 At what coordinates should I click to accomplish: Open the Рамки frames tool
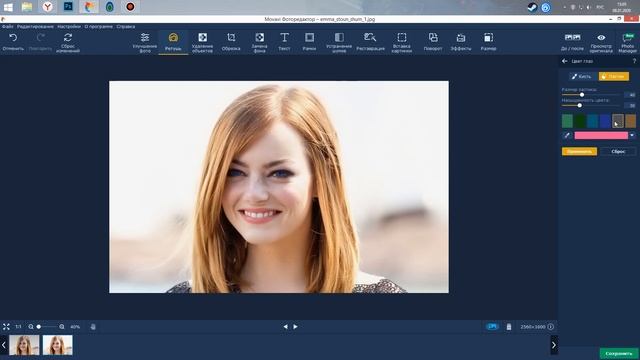pyautogui.click(x=309, y=42)
